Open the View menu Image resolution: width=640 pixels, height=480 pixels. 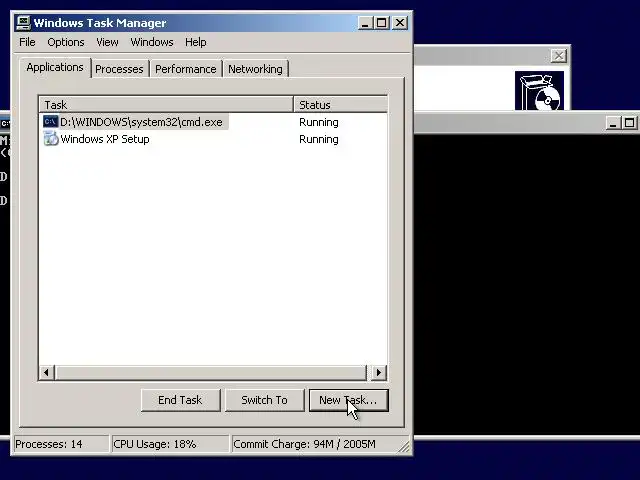point(107,42)
